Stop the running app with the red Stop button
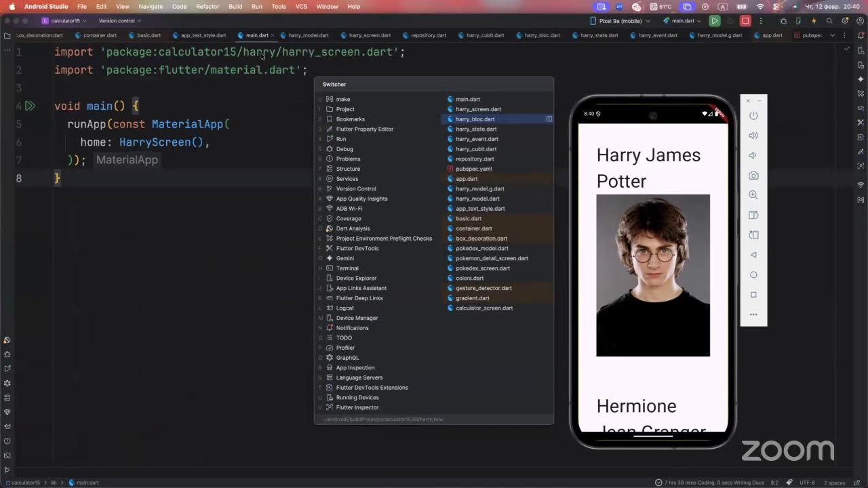The height and width of the screenshot is (488, 868). (x=746, y=21)
